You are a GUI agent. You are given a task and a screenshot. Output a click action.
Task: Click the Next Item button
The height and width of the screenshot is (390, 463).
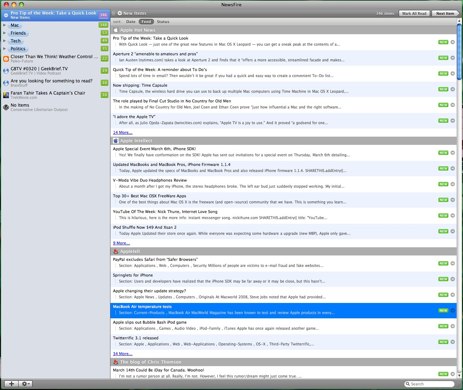point(445,13)
